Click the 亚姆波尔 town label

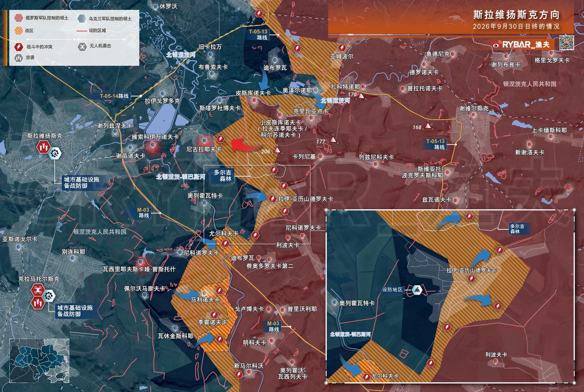click(x=342, y=57)
